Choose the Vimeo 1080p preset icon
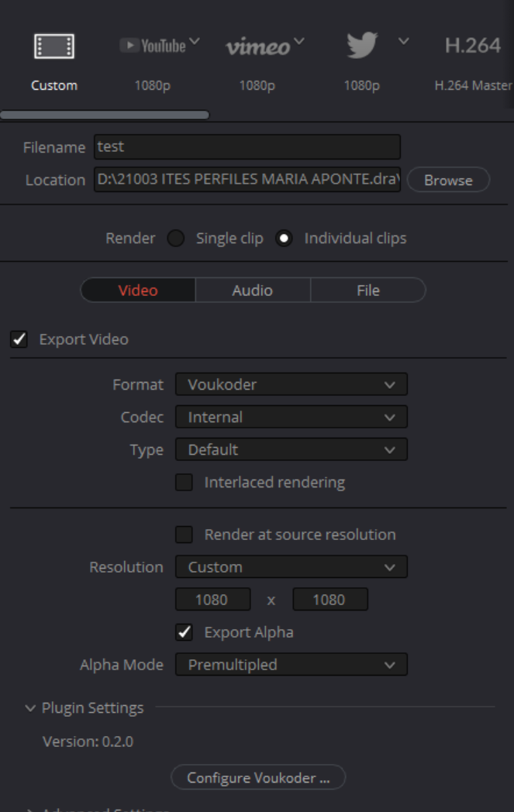This screenshot has height=812, width=514. coord(256,46)
